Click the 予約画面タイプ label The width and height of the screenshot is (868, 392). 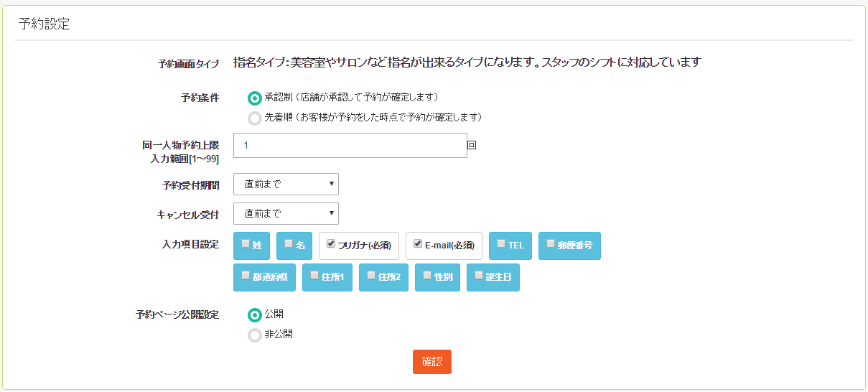pyautogui.click(x=188, y=64)
